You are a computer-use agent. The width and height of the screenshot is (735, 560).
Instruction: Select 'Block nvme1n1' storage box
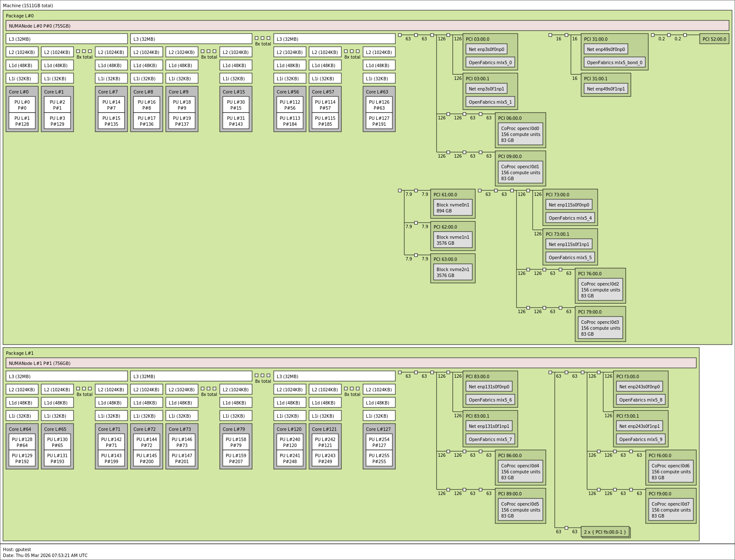click(x=453, y=240)
